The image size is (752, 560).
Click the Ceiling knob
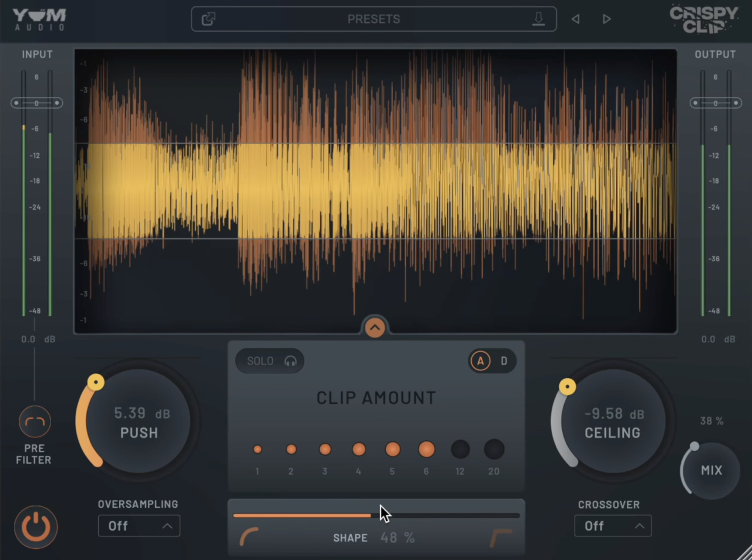point(613,422)
